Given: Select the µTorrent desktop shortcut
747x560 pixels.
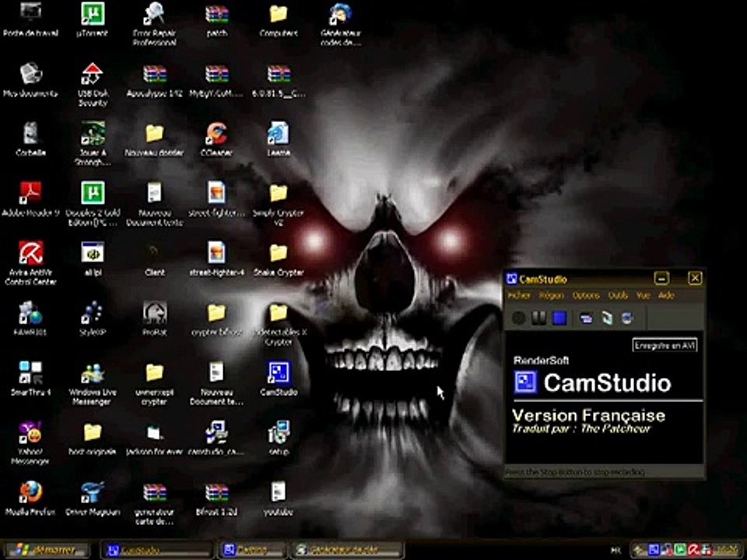Looking at the screenshot, I should pyautogui.click(x=93, y=19).
